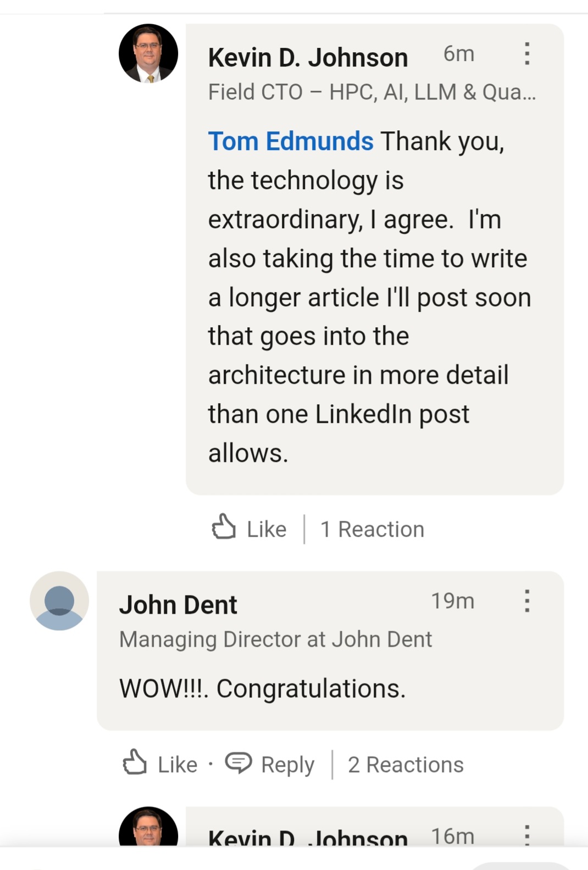Open the three-dot menu on John Dent's comment
The height and width of the screenshot is (870, 588).
point(528,602)
